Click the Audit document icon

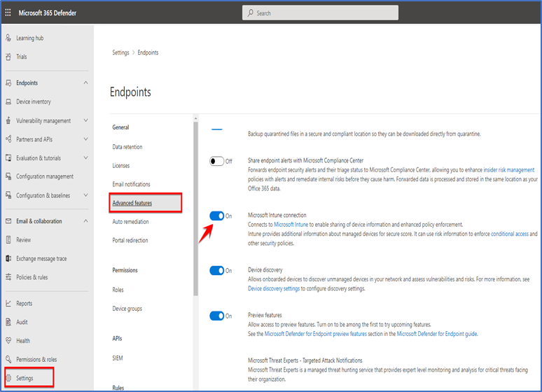[x=8, y=322]
